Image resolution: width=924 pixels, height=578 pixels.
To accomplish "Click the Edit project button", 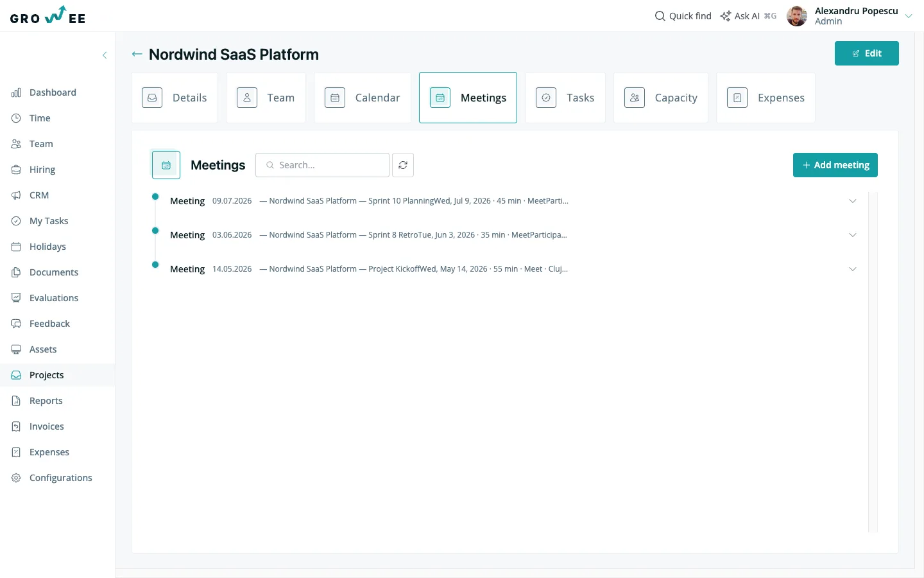I will pos(867,53).
